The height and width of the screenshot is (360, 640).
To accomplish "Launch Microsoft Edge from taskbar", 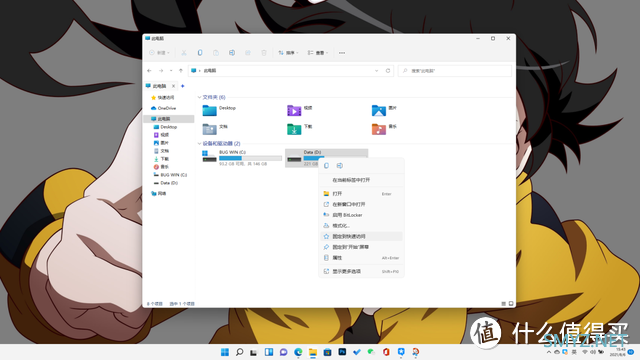I will click(298, 352).
